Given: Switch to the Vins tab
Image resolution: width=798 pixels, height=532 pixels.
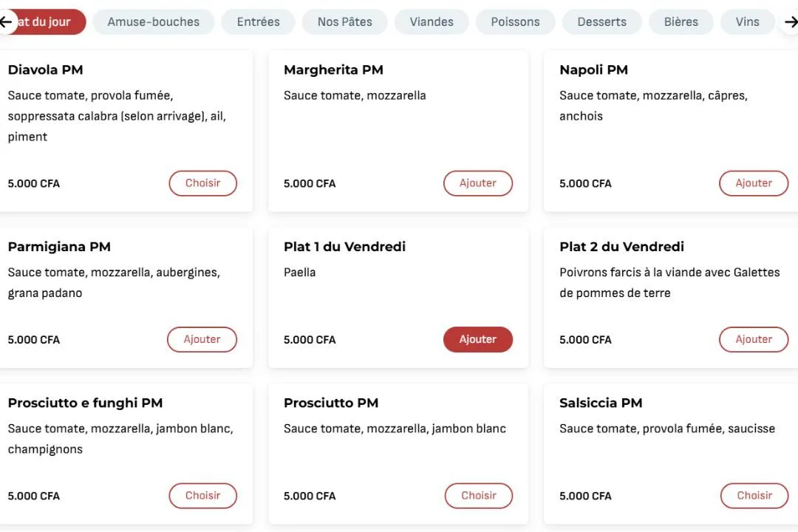Looking at the screenshot, I should pos(747,22).
